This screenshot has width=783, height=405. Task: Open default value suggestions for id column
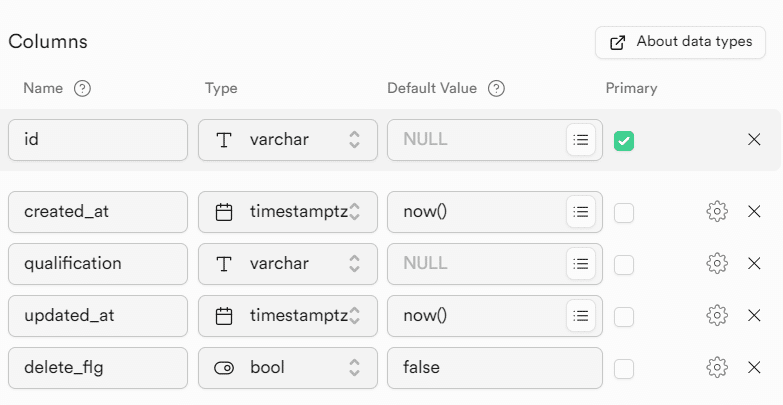(x=580, y=140)
